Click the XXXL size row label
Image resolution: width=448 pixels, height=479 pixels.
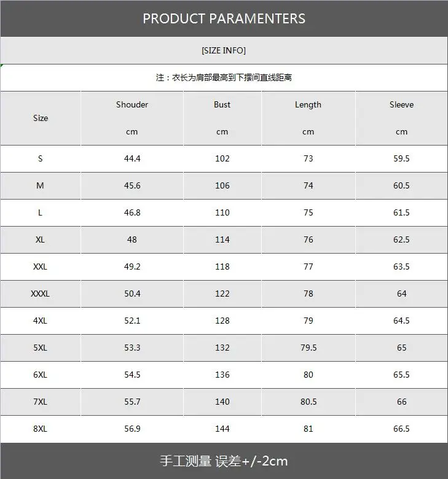click(41, 294)
